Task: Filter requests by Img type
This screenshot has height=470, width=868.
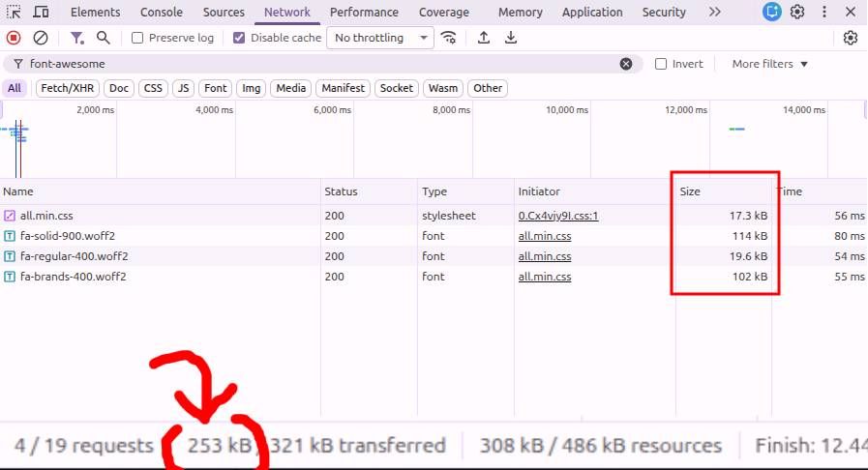Action: point(251,88)
